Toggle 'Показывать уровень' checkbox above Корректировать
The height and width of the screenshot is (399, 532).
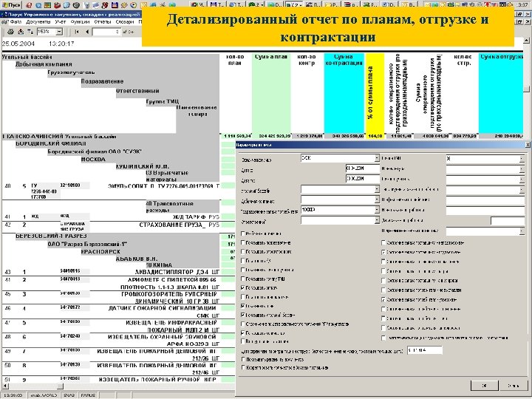(243, 359)
